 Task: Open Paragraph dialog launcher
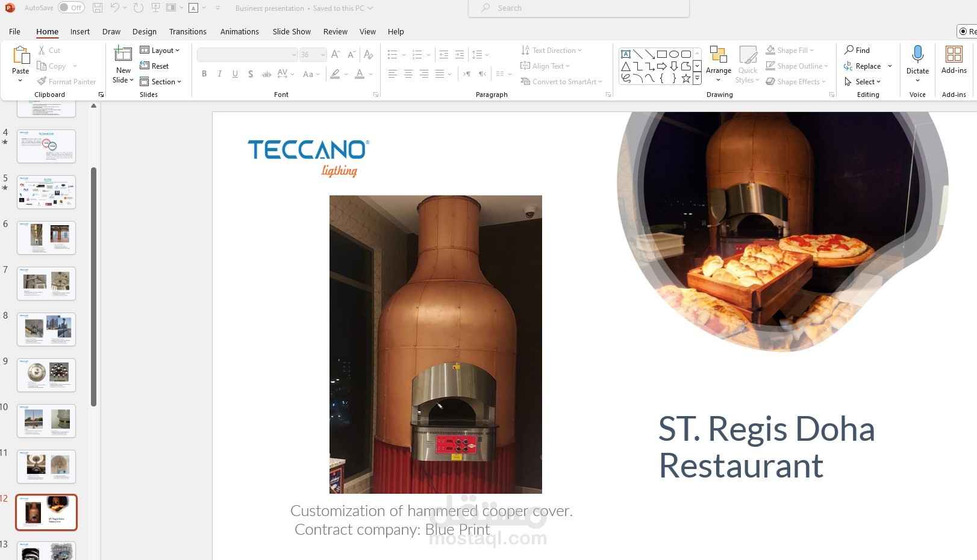click(608, 95)
